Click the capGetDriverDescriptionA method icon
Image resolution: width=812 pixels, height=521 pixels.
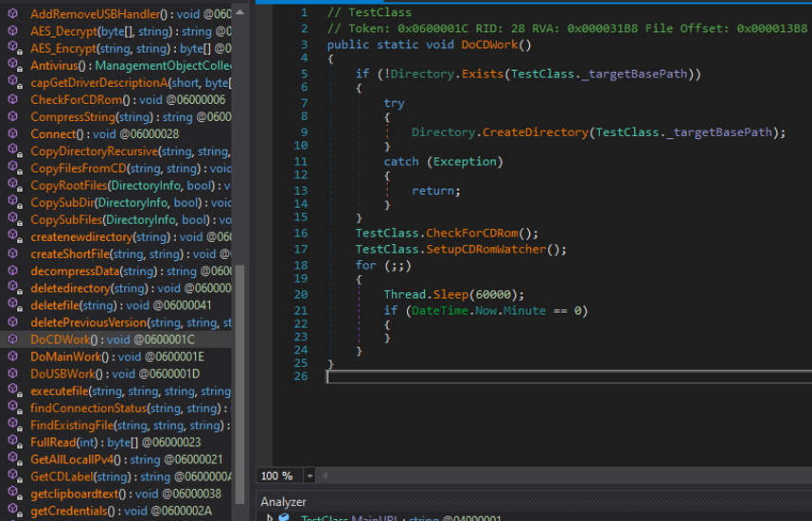click(x=14, y=82)
